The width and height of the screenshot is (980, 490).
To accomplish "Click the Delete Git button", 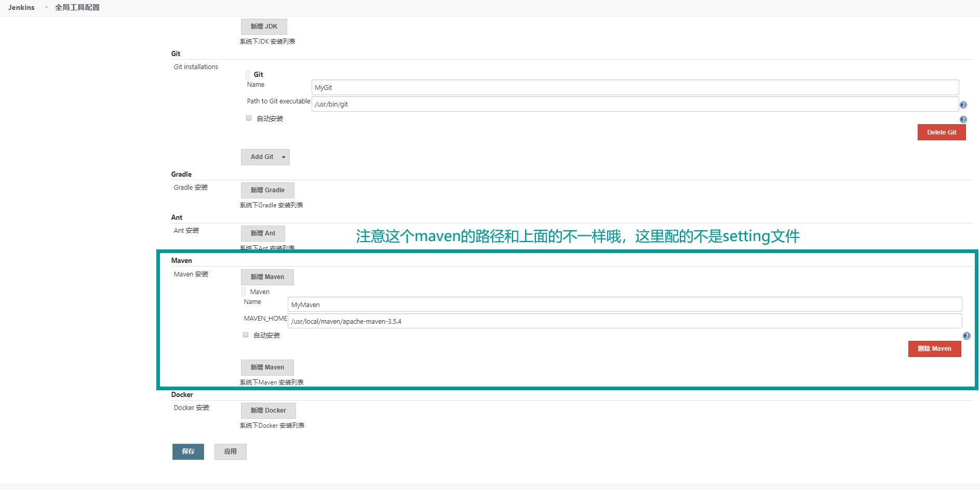I will (941, 132).
